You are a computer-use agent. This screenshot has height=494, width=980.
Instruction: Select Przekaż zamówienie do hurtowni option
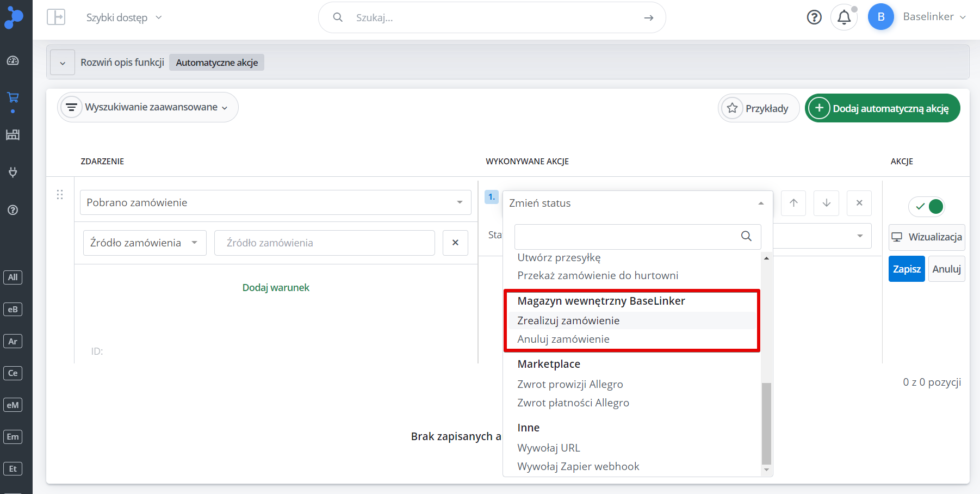click(598, 275)
